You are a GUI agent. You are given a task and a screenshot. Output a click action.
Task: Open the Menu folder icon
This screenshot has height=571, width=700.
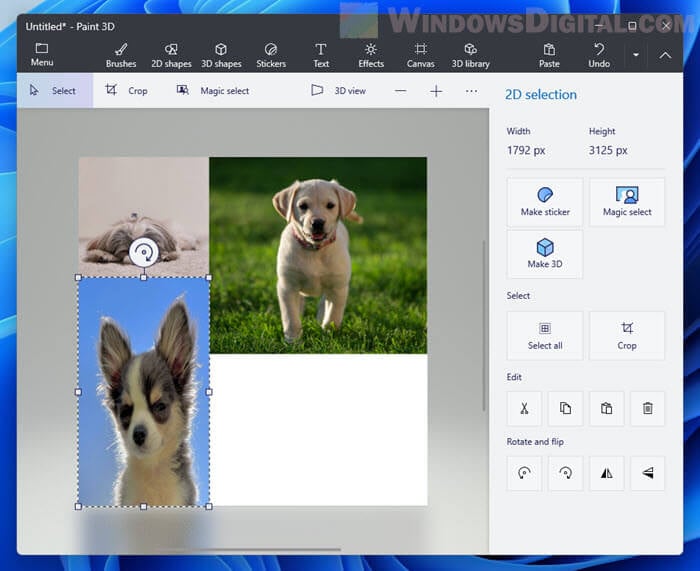[x=42, y=48]
